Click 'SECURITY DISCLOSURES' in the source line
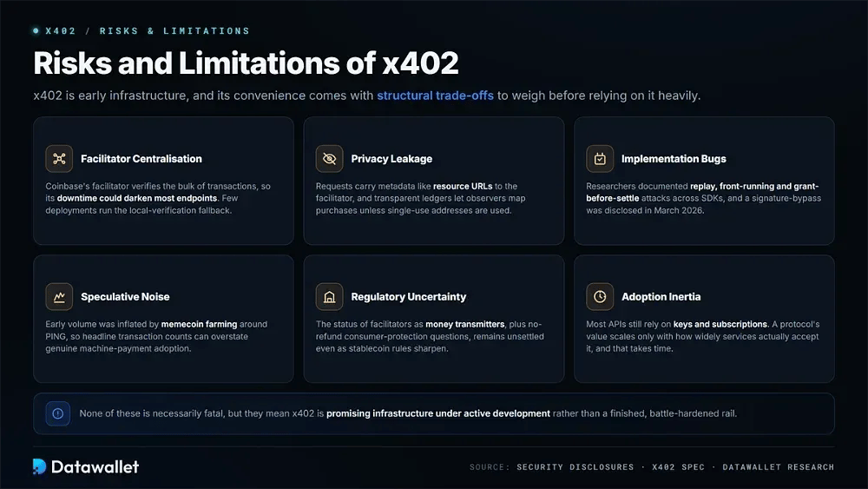The width and height of the screenshot is (868, 489). pos(575,467)
